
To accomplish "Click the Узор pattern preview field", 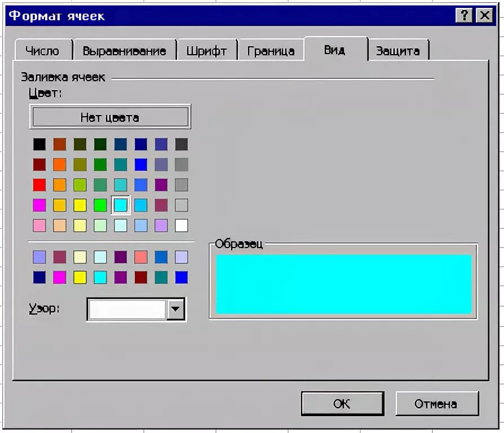I will [127, 309].
